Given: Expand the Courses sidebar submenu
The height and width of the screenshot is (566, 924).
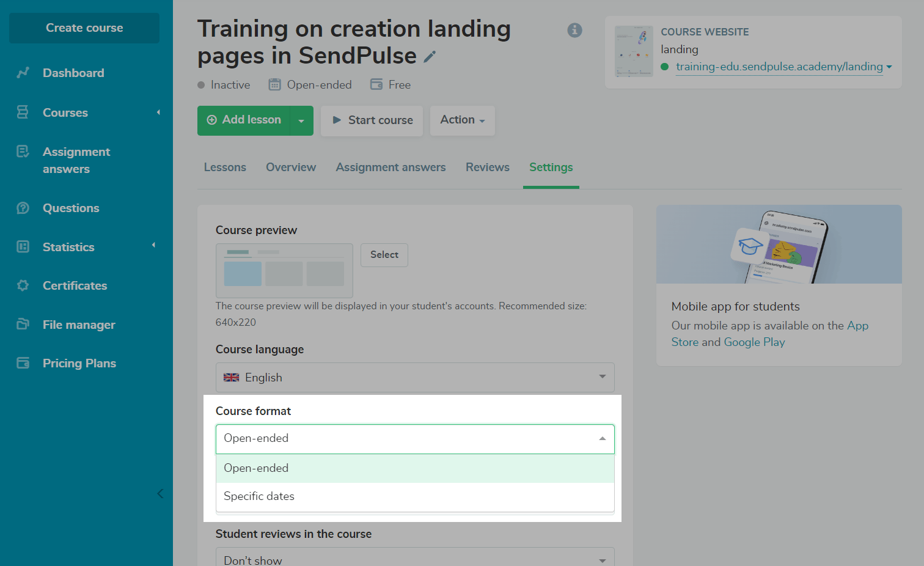Looking at the screenshot, I should click(158, 112).
